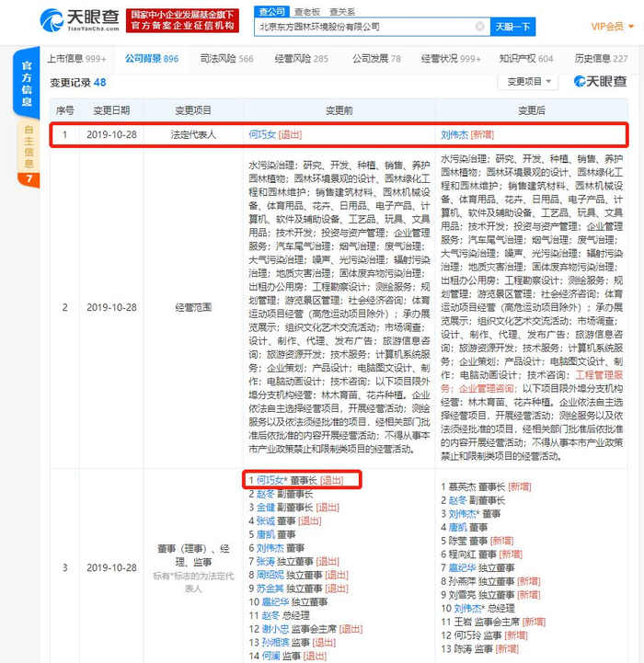Click the 天眼一下 search button
Viewport: 644px width, 663px height.
(512, 27)
